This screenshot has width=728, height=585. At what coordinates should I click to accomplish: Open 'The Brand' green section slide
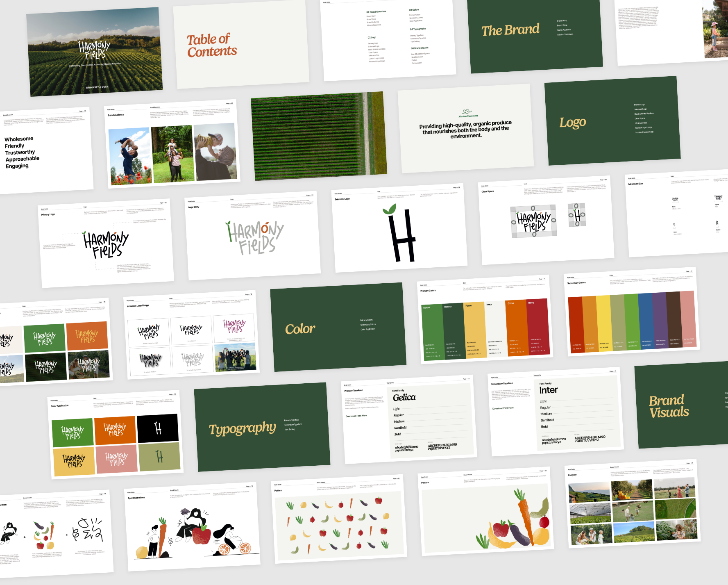click(x=535, y=35)
